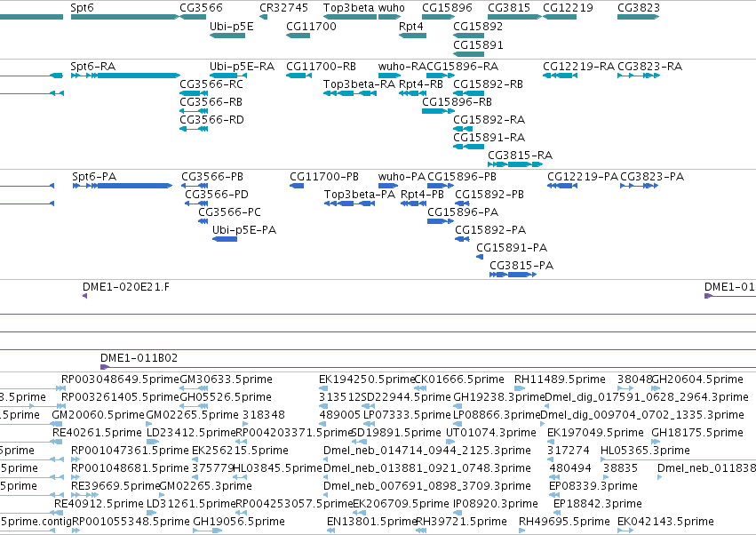Select the CG3566-RC transcript label

pos(211,84)
